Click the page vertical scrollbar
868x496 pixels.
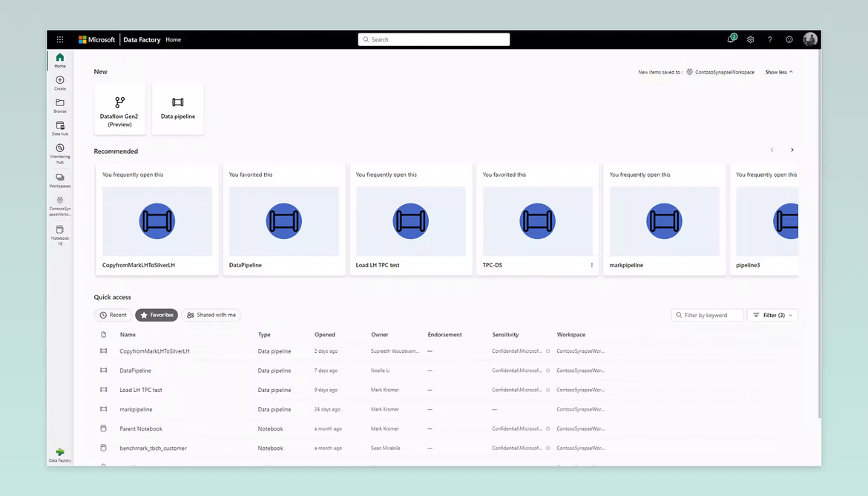[x=819, y=235]
